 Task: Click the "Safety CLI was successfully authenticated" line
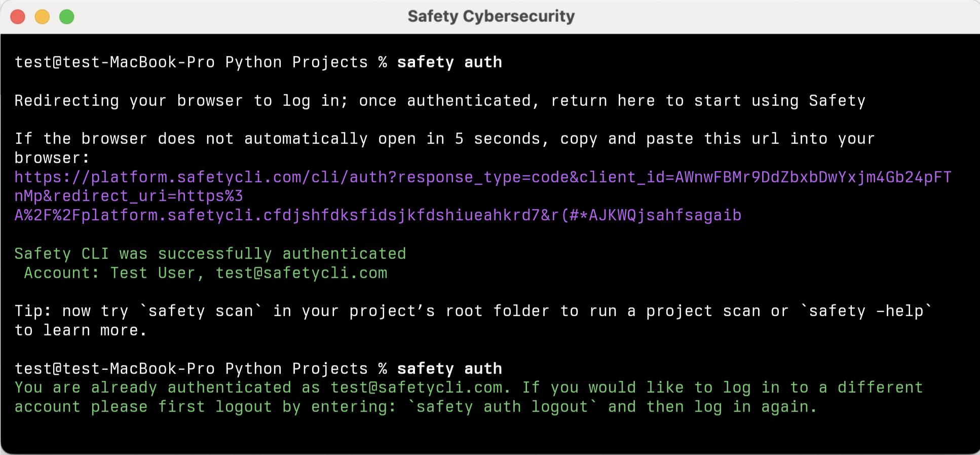(x=210, y=254)
